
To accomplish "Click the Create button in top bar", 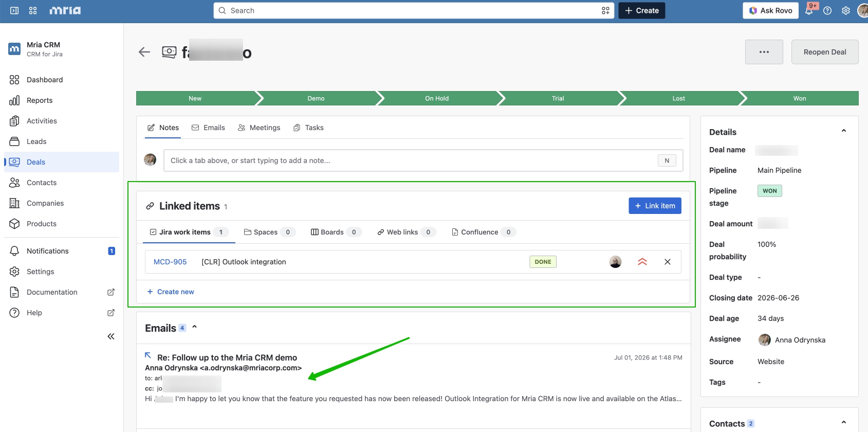I will click(642, 10).
